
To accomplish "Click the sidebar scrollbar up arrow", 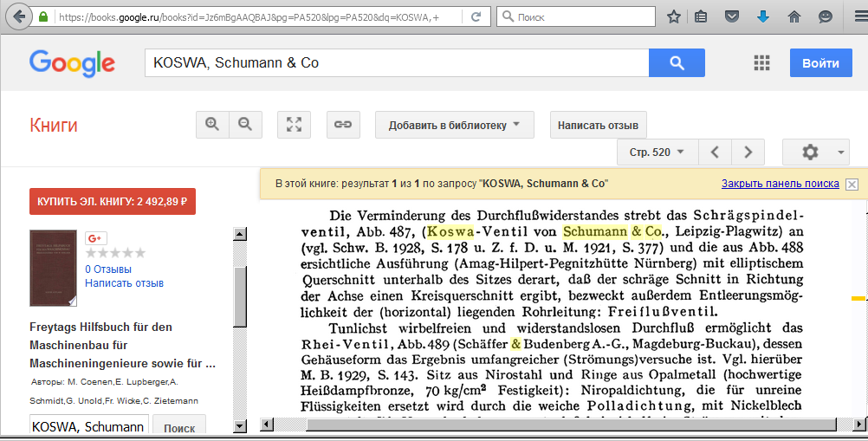I will pos(240,234).
